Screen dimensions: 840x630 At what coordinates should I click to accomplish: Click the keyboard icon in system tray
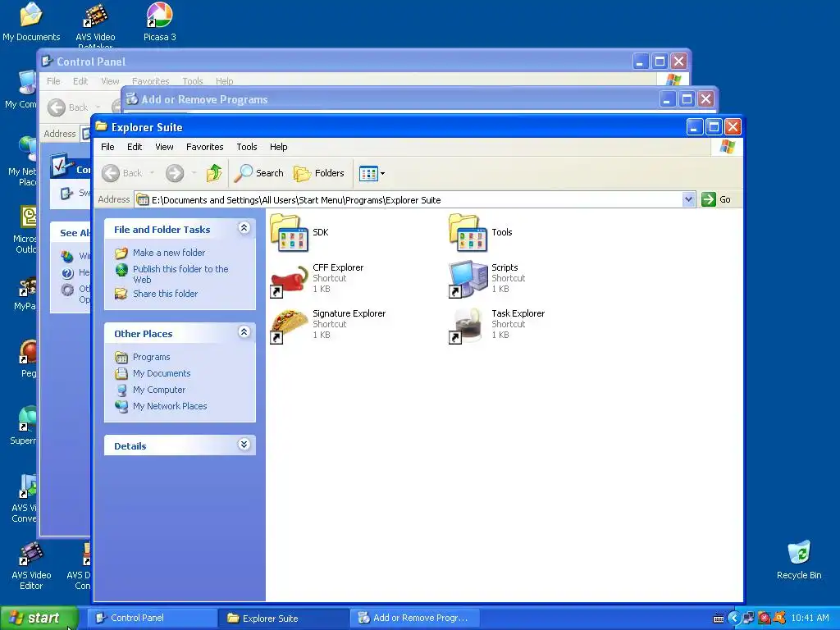point(719,619)
